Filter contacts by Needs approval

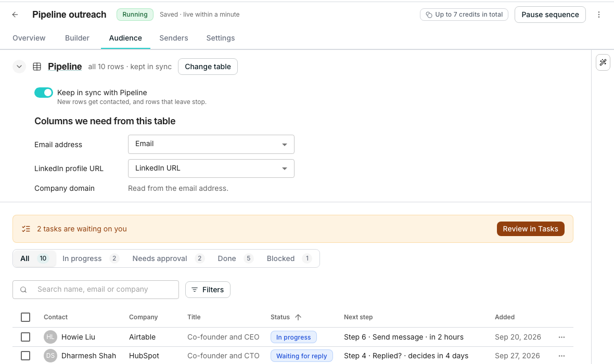168,258
